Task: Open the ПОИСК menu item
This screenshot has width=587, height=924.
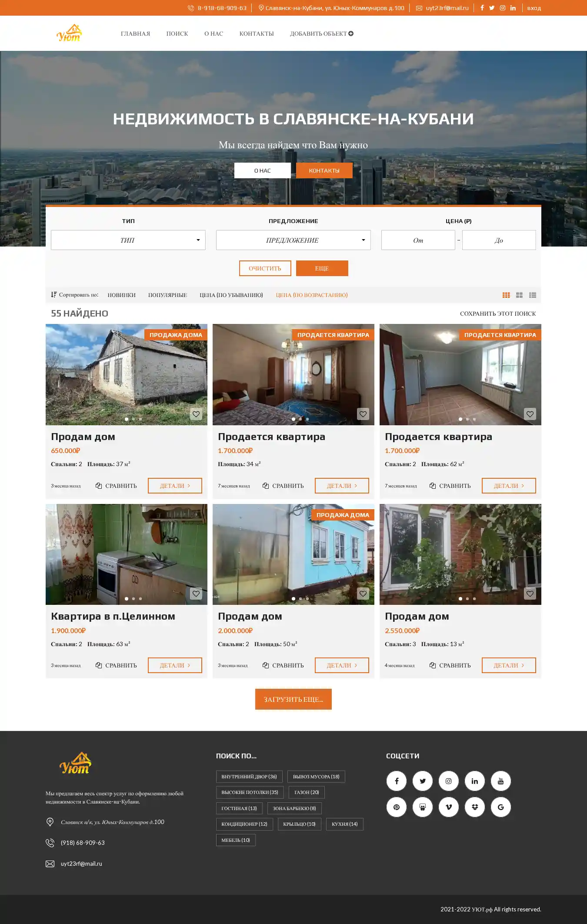Action: tap(177, 33)
